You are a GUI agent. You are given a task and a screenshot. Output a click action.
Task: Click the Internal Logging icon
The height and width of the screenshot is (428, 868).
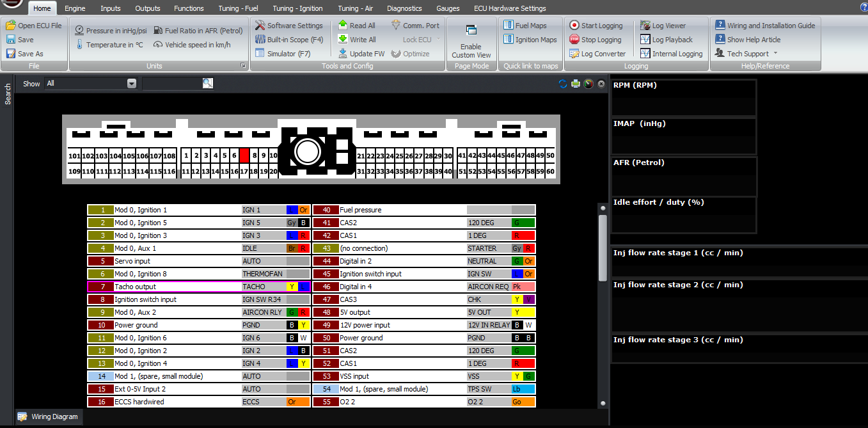645,54
